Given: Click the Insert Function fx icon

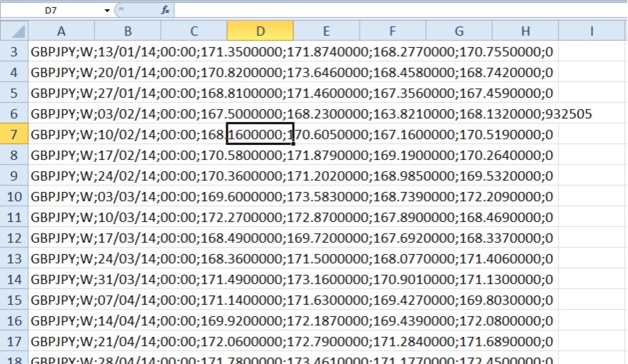Looking at the screenshot, I should pos(165,10).
